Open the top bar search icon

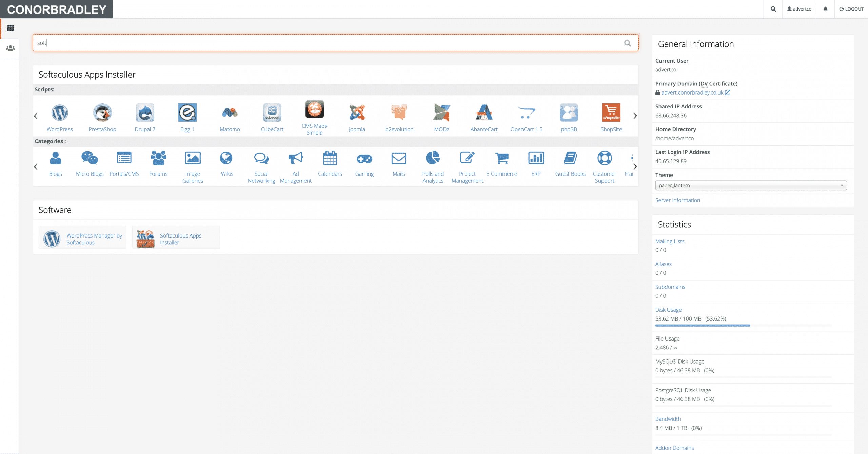pos(773,9)
